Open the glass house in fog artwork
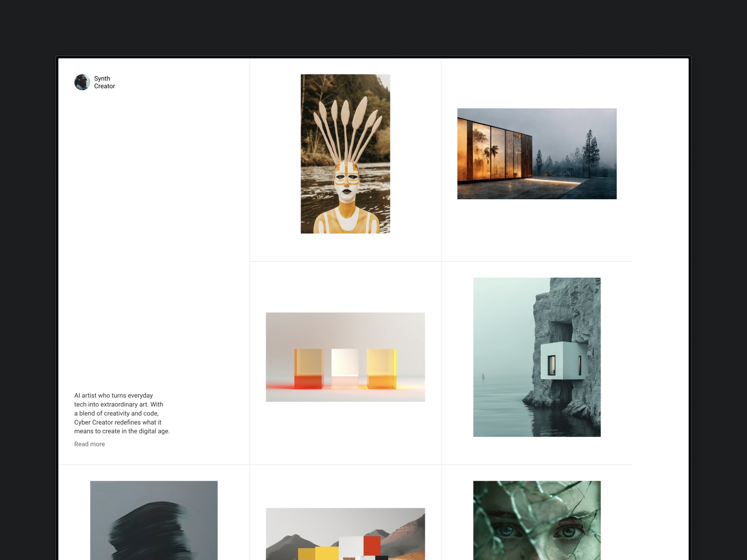Image resolution: width=747 pixels, height=560 pixels. 537,154
